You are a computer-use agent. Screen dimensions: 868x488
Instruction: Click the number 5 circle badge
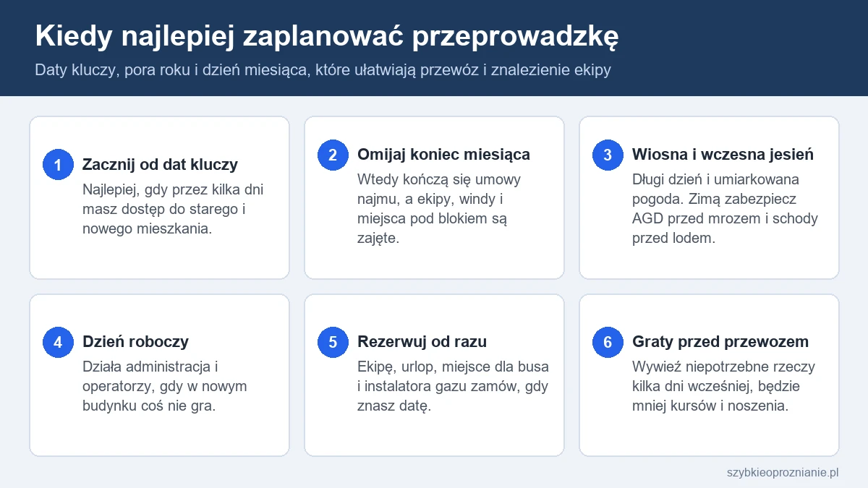(333, 342)
